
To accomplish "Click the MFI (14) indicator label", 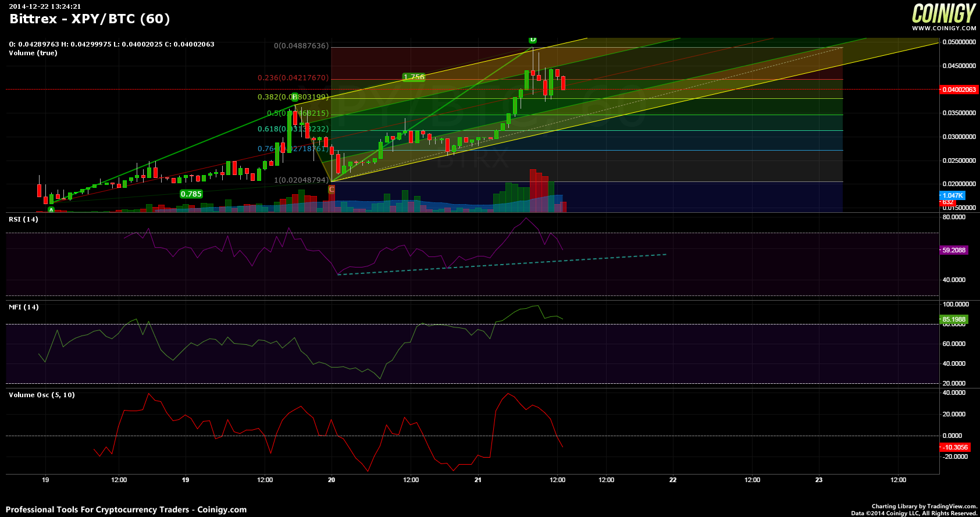I will 24,307.
